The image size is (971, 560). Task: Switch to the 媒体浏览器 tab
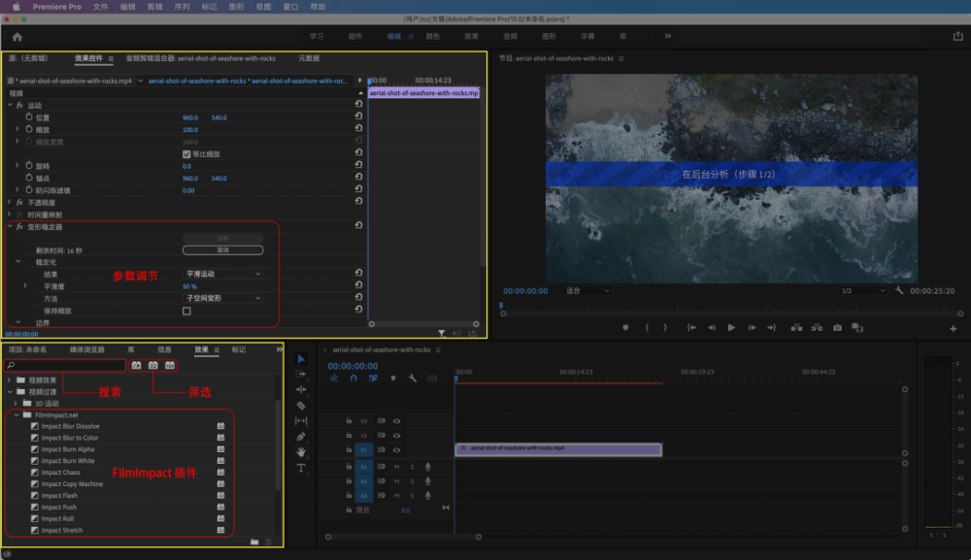click(x=87, y=350)
